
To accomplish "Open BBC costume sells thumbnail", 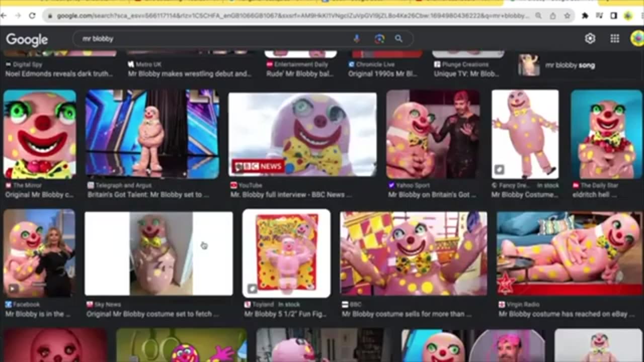I will [414, 253].
